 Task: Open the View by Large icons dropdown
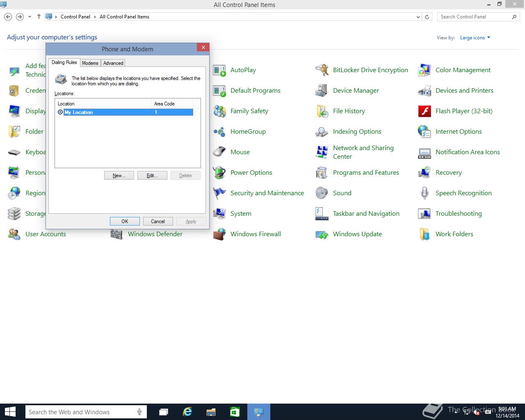[475, 38]
